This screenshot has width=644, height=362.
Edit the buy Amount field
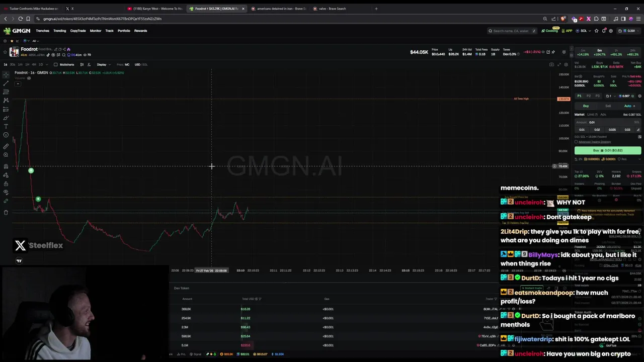608,122
